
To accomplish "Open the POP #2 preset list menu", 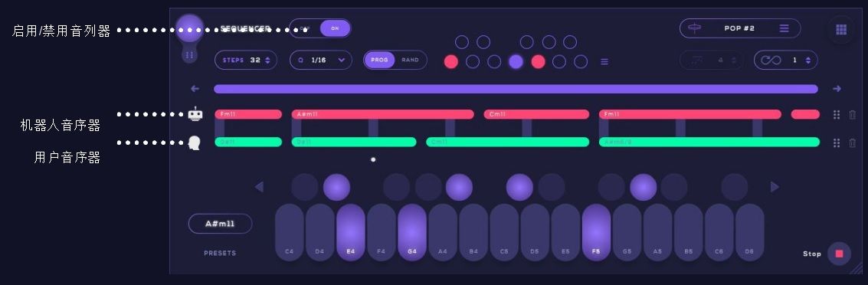I will pos(784,28).
